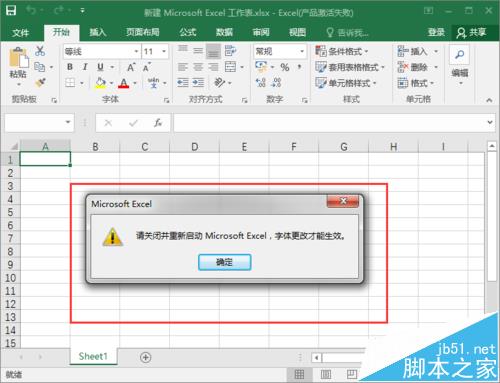Click the Paste clipboard icon
The width and height of the screenshot is (500, 383).
[x=18, y=58]
